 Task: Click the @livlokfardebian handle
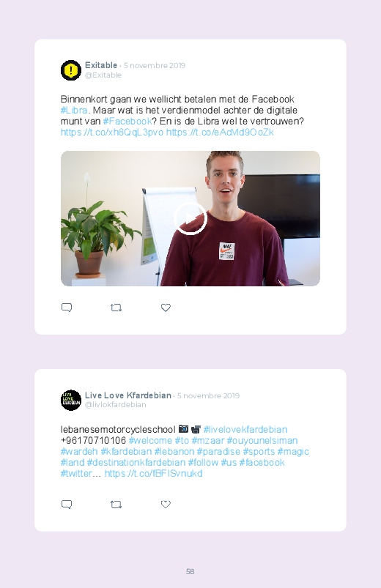[x=115, y=405]
